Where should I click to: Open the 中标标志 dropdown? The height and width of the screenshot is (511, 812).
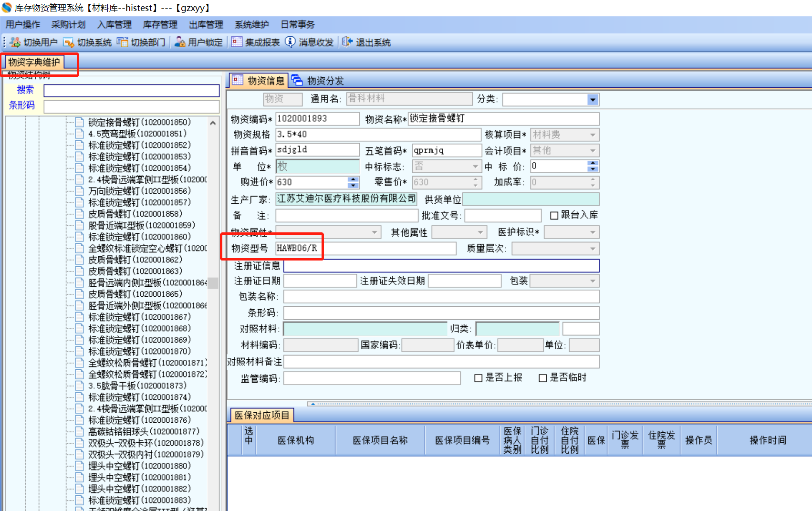[475, 167]
